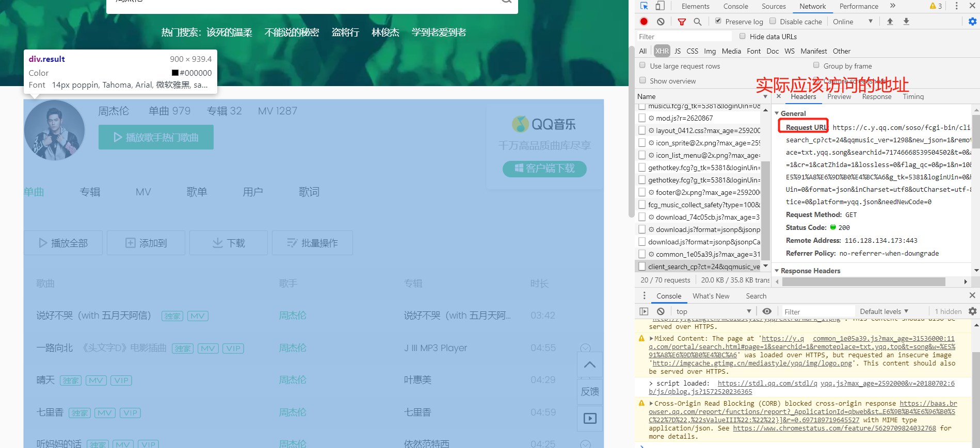Click hot search link 不能说的秘密

click(292, 32)
